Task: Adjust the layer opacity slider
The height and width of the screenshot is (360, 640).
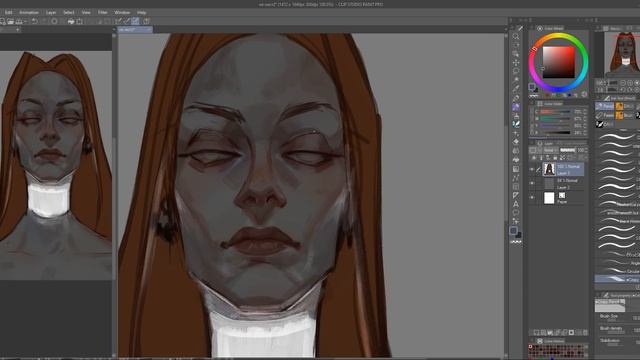Action: tap(567, 150)
